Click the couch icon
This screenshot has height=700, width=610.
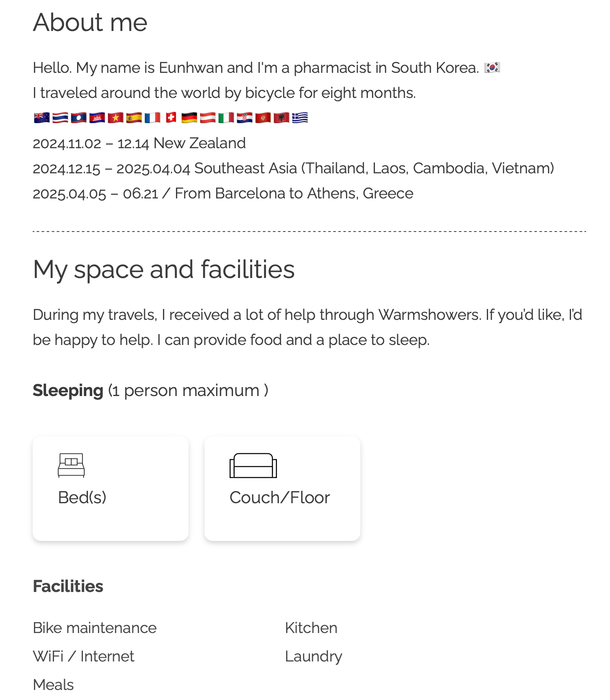tap(253, 466)
